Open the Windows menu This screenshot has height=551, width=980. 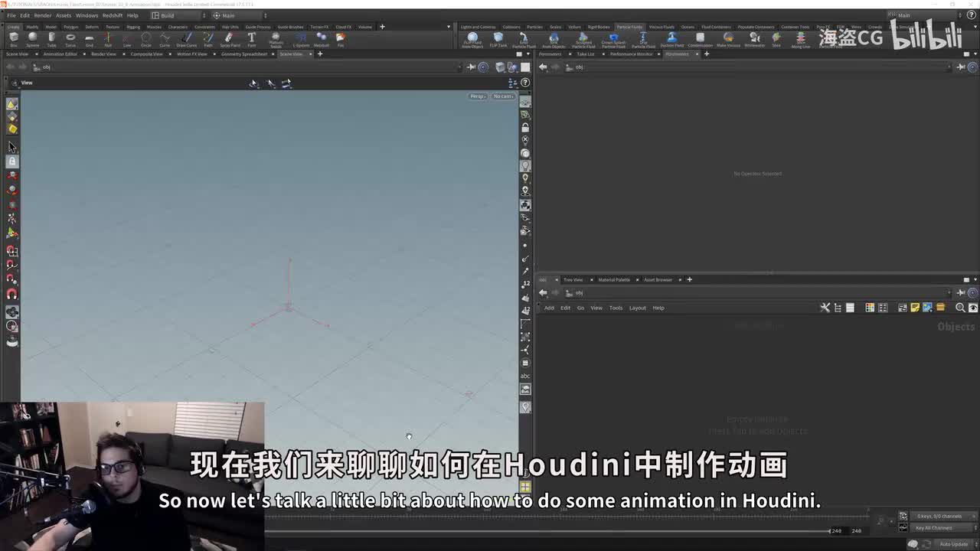[x=87, y=15]
